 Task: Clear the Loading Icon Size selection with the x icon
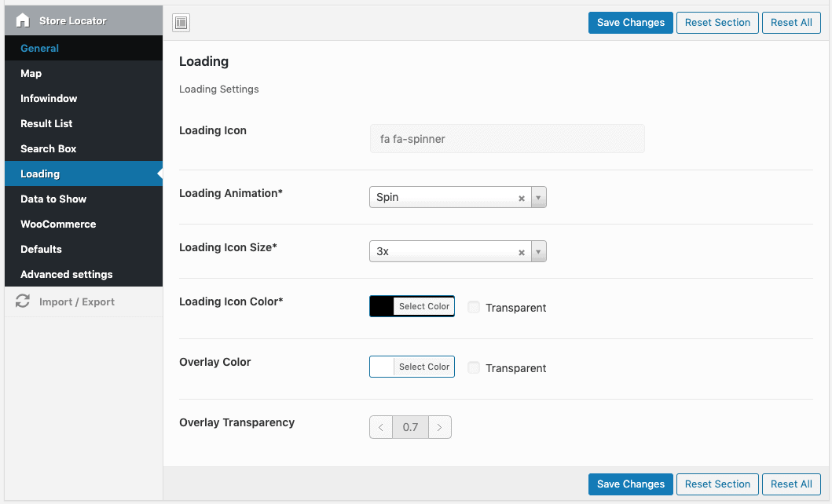click(521, 251)
